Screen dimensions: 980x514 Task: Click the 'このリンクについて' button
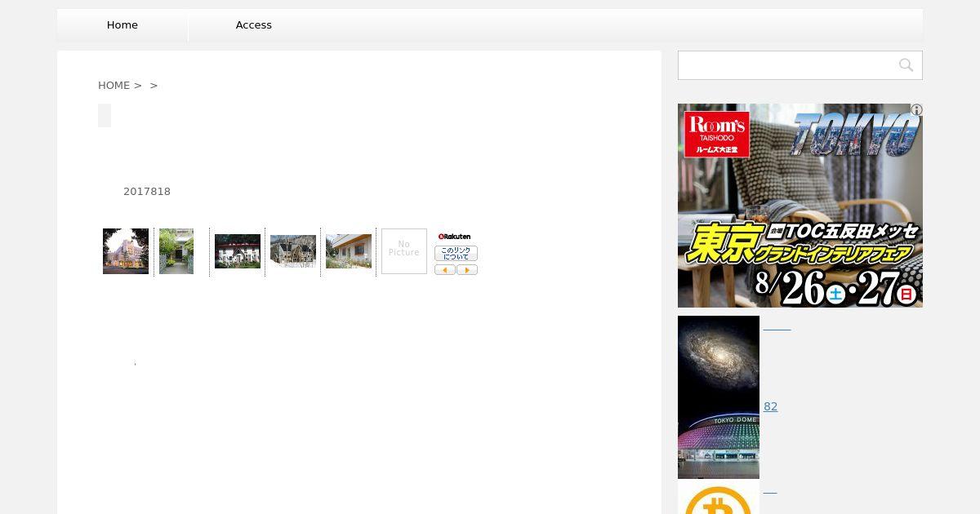[x=456, y=253]
